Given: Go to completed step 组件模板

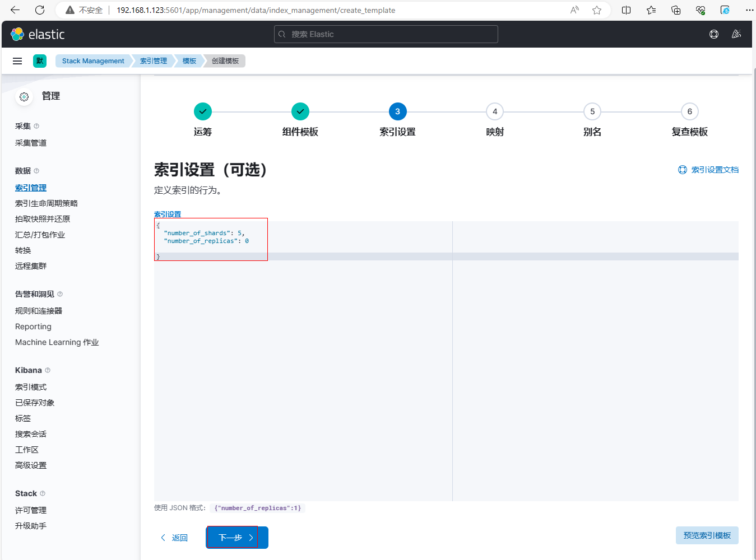Looking at the screenshot, I should [x=300, y=111].
